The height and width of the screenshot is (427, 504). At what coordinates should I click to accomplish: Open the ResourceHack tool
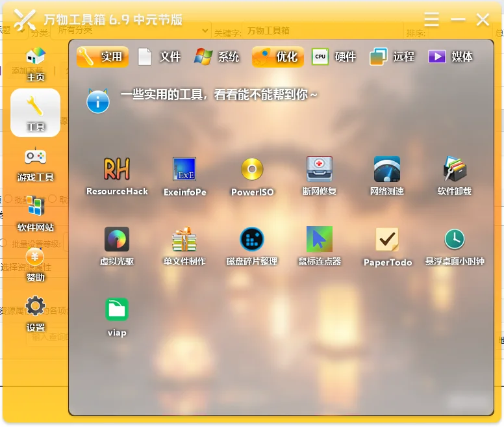117,177
